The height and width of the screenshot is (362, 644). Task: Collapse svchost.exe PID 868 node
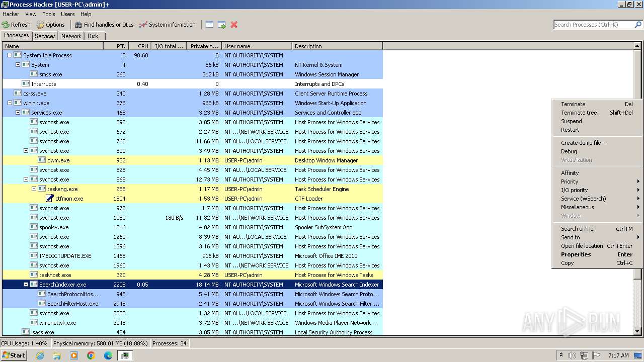point(26,179)
